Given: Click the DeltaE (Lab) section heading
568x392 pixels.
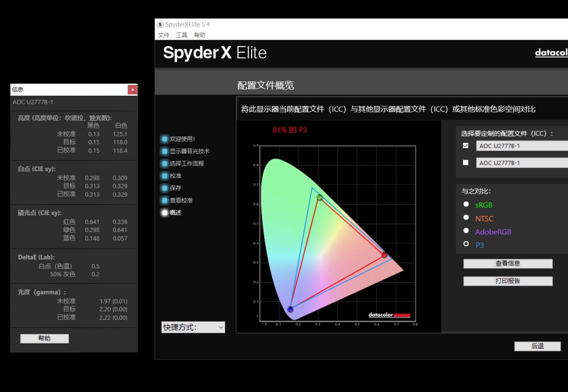Looking at the screenshot, I should (36, 257).
